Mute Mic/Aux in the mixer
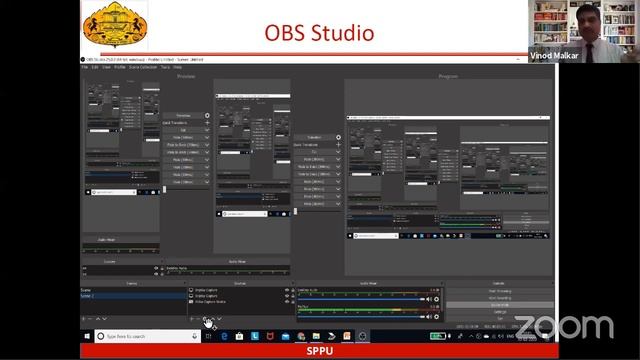 [429, 316]
